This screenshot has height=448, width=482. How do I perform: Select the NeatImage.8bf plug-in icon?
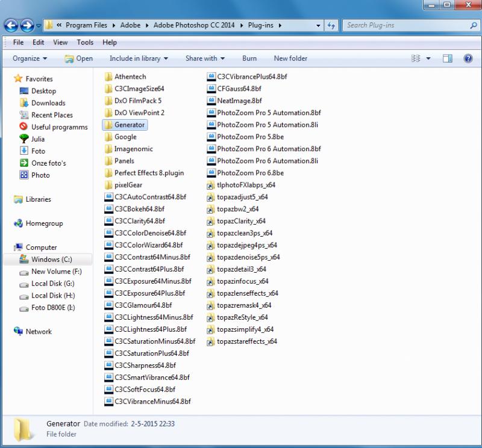pos(211,101)
